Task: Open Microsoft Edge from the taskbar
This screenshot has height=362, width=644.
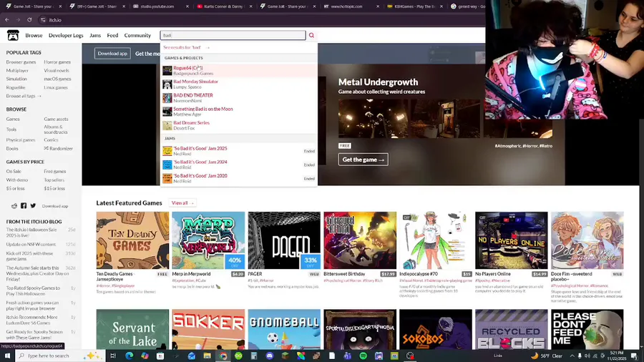Action: (x=130, y=356)
